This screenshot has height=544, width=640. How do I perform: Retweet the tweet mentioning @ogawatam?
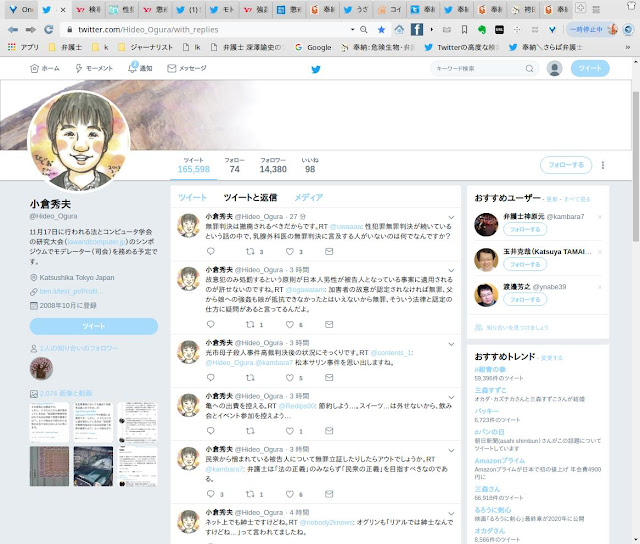coord(250,324)
